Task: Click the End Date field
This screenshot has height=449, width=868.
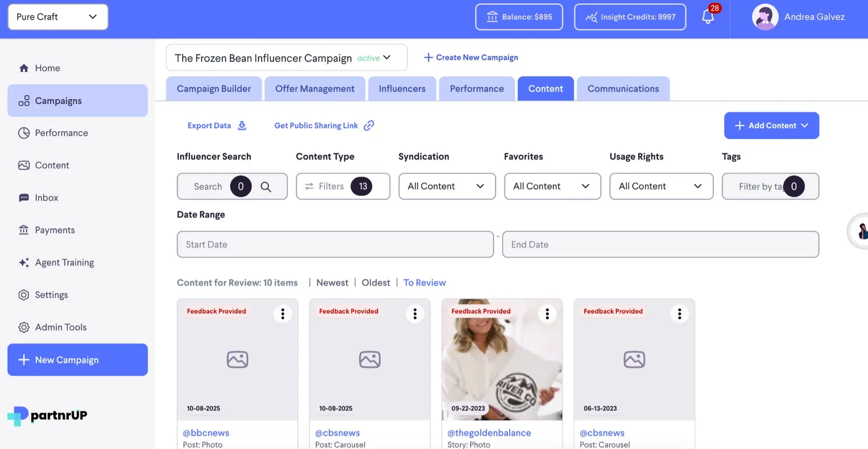Action: point(660,244)
